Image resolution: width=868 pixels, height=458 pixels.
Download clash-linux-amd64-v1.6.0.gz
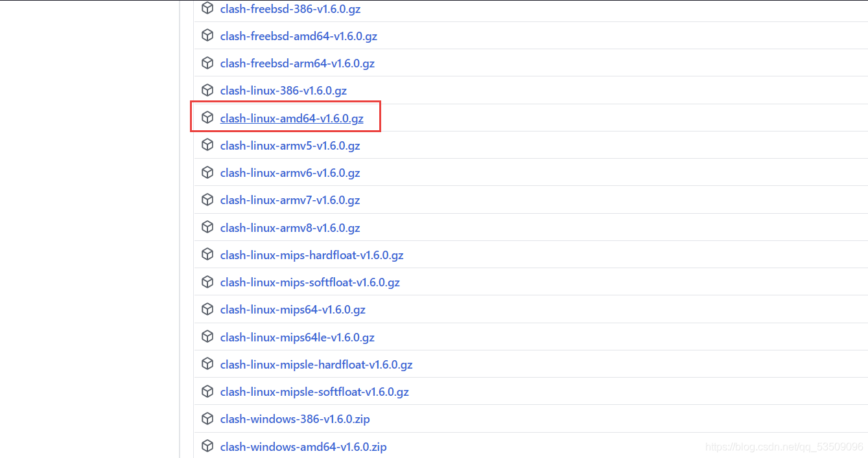pyautogui.click(x=292, y=119)
